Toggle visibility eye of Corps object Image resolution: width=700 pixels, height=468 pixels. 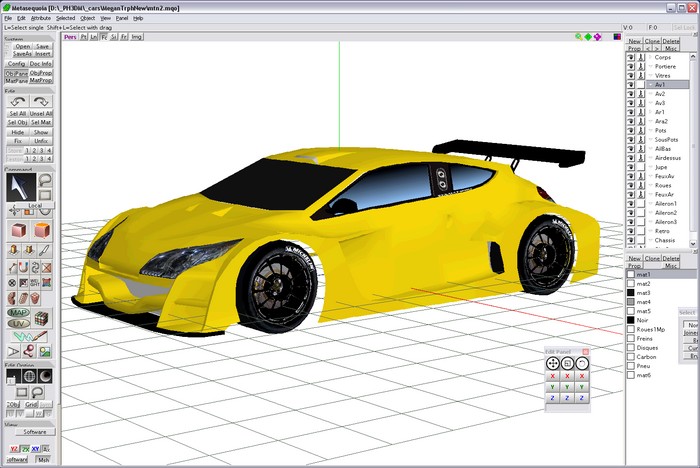pyautogui.click(x=631, y=57)
